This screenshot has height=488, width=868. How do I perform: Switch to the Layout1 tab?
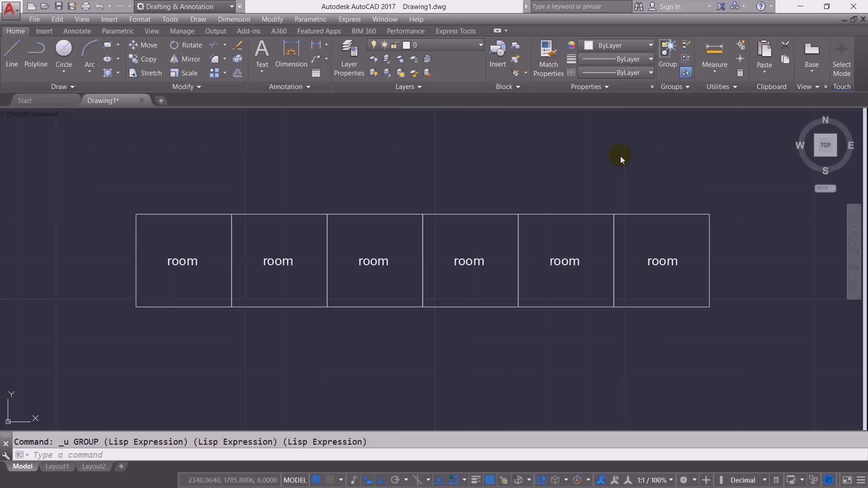pos(57,466)
